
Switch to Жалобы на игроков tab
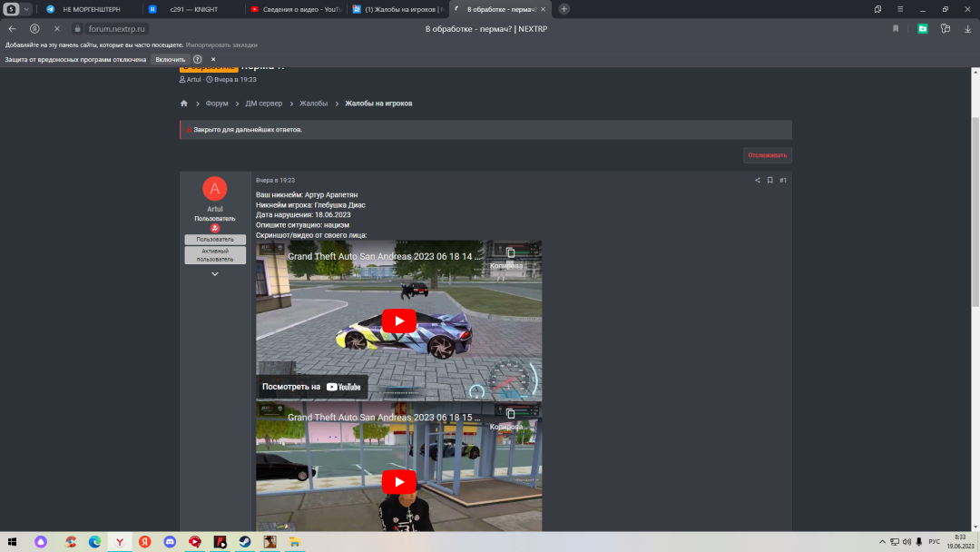click(397, 9)
